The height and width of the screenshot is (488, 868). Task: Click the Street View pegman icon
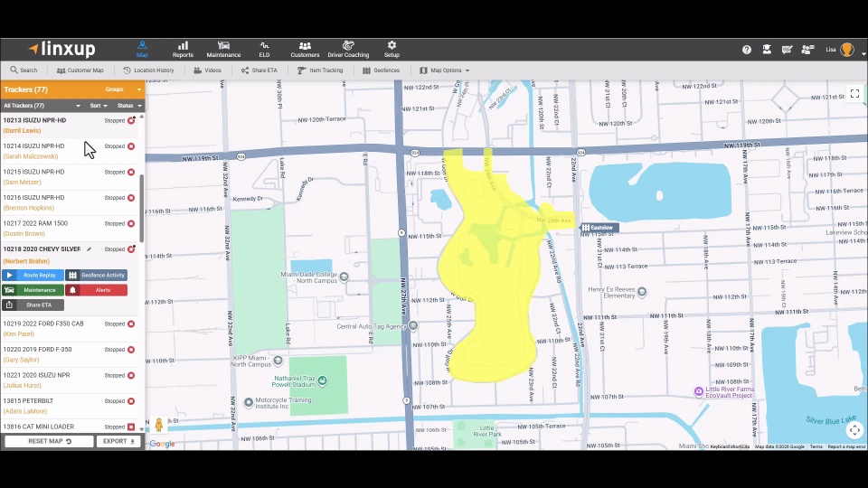pyautogui.click(x=159, y=425)
